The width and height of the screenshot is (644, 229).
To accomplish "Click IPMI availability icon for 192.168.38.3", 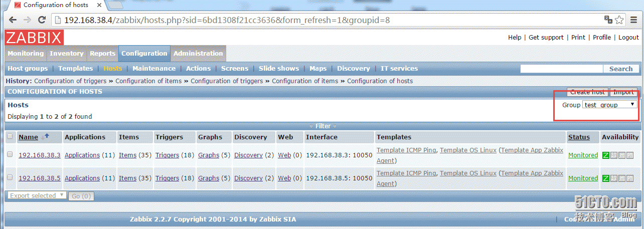I will tap(630, 155).
